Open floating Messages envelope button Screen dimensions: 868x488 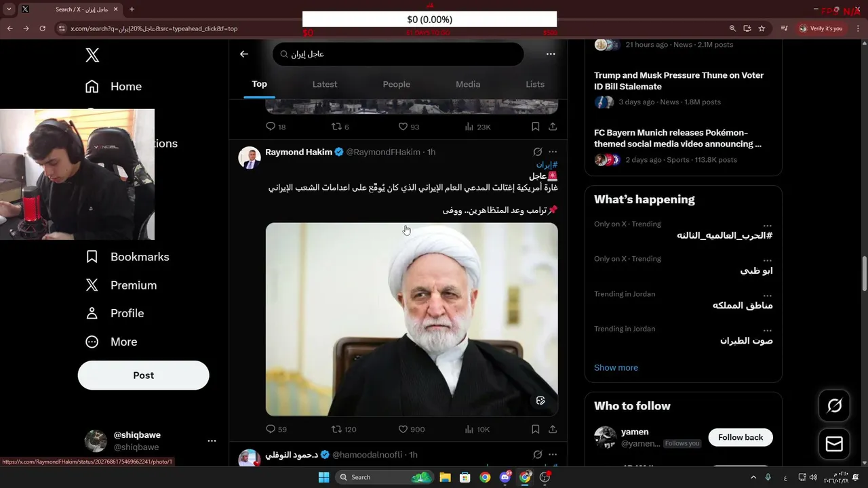(834, 444)
